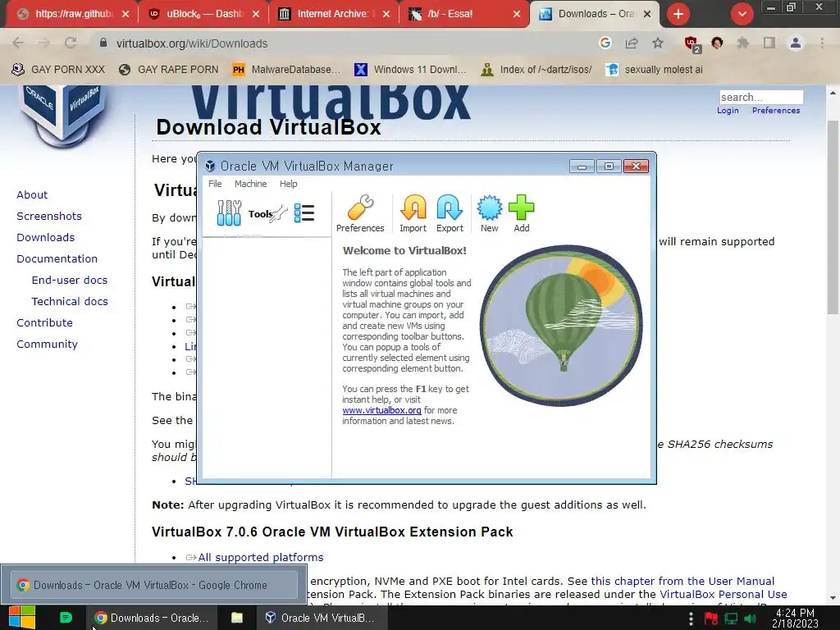This screenshot has height=630, width=840.
Task: Open File Explorer from taskbar
Action: pos(237,618)
